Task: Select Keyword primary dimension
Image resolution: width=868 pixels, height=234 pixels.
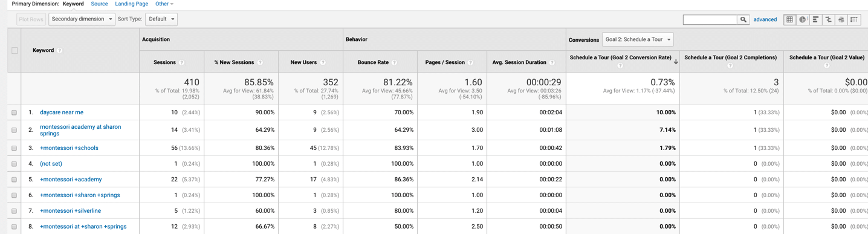Action: click(73, 4)
